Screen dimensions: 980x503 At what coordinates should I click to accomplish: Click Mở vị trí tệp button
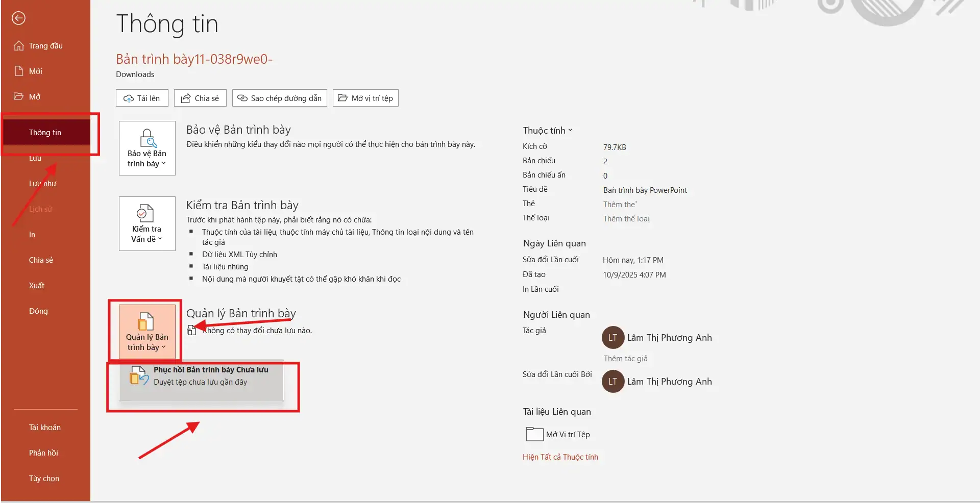tap(365, 98)
